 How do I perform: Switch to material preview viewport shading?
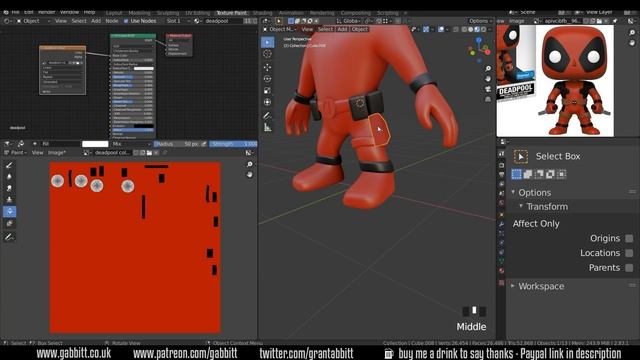(x=477, y=29)
